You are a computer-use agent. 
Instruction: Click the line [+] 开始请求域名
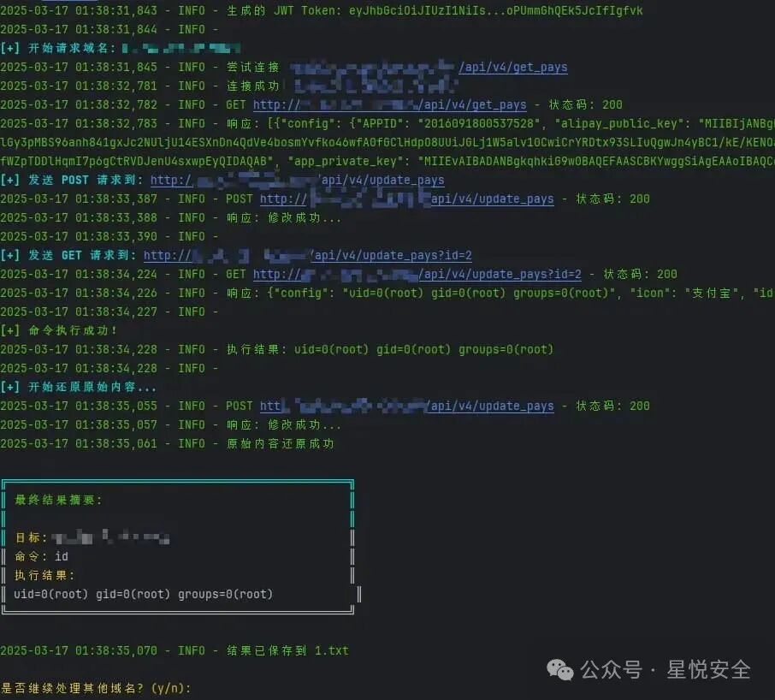120,48
